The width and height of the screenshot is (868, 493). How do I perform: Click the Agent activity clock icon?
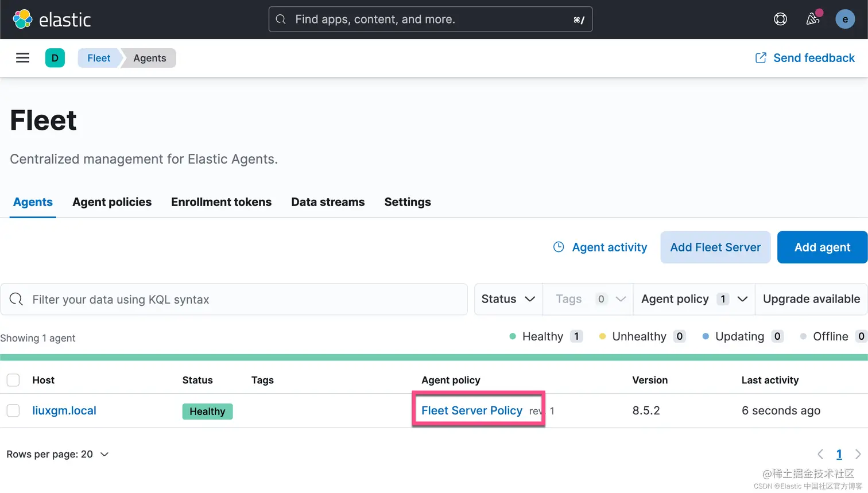(x=559, y=247)
